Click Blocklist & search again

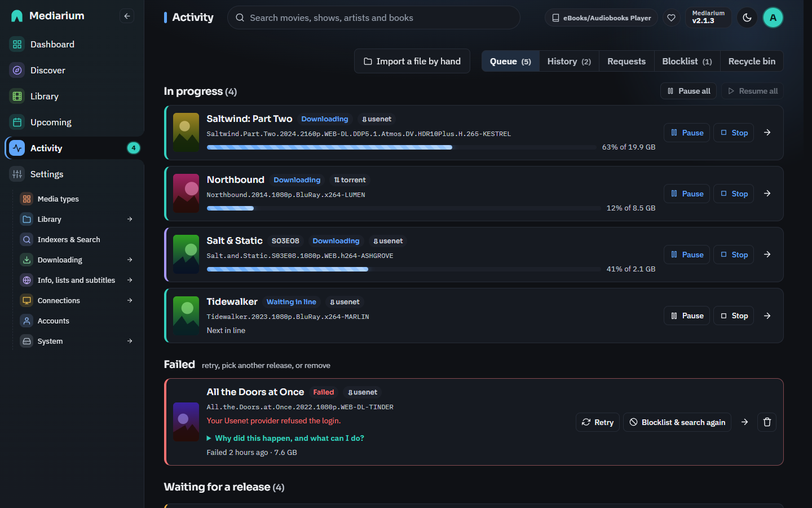[x=677, y=422]
